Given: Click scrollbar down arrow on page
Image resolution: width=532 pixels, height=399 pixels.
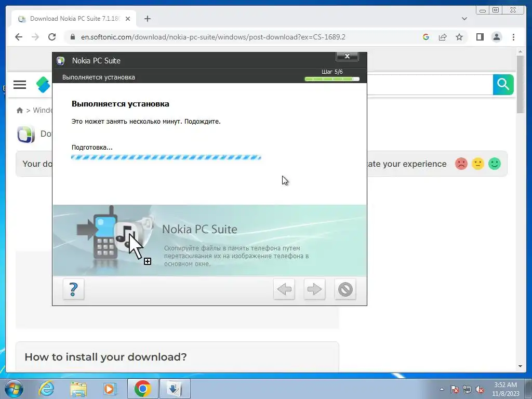Looking at the screenshot, I should coord(520,366).
